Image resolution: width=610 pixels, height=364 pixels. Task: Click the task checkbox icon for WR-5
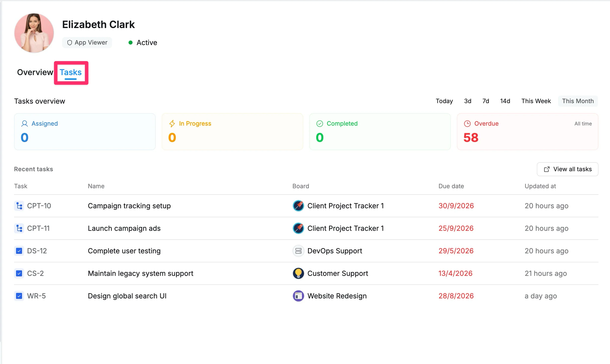pyautogui.click(x=19, y=296)
